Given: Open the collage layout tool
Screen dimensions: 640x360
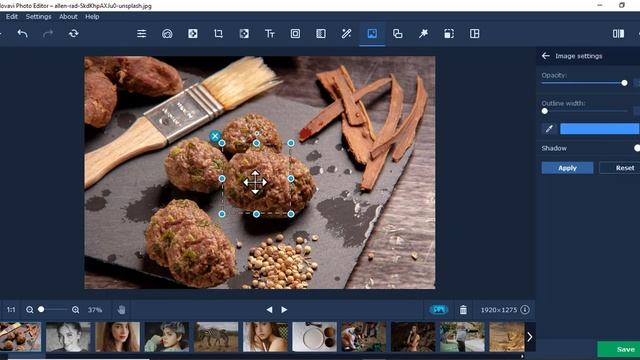Looking at the screenshot, I should 474,33.
